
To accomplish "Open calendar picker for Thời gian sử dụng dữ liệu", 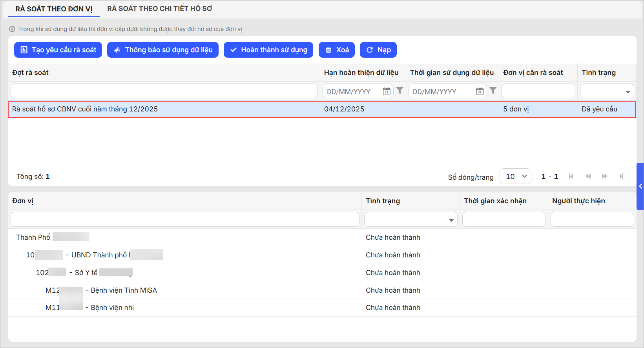I will (x=480, y=91).
